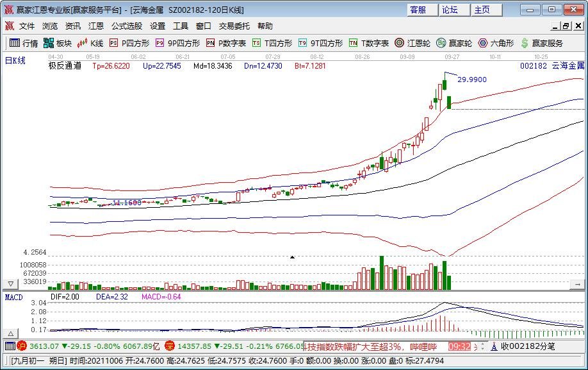The image size is (588, 370).
Task: Click the 09:32 time display
Action: pos(459,346)
